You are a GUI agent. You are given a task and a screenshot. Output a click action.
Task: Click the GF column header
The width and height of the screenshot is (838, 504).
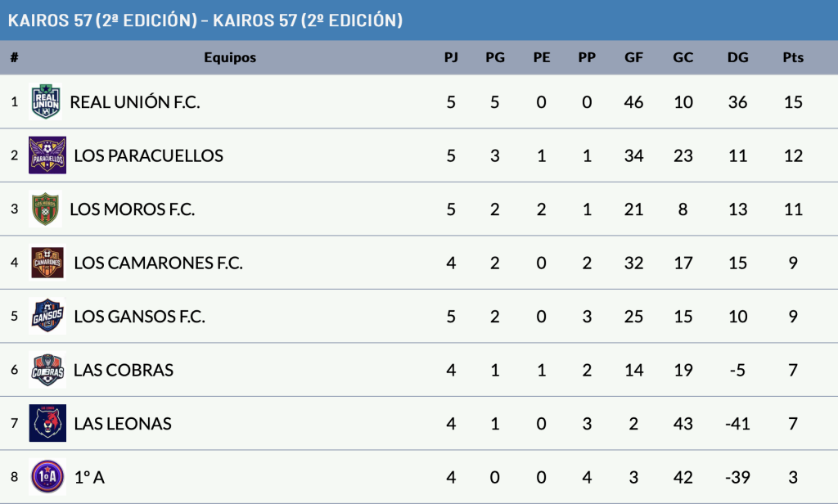coord(633,57)
